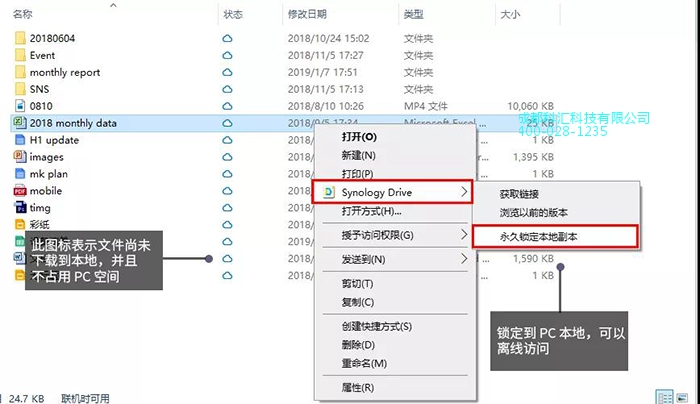
Task: Open the Synology Drive submenu entry
Action: click(x=392, y=192)
